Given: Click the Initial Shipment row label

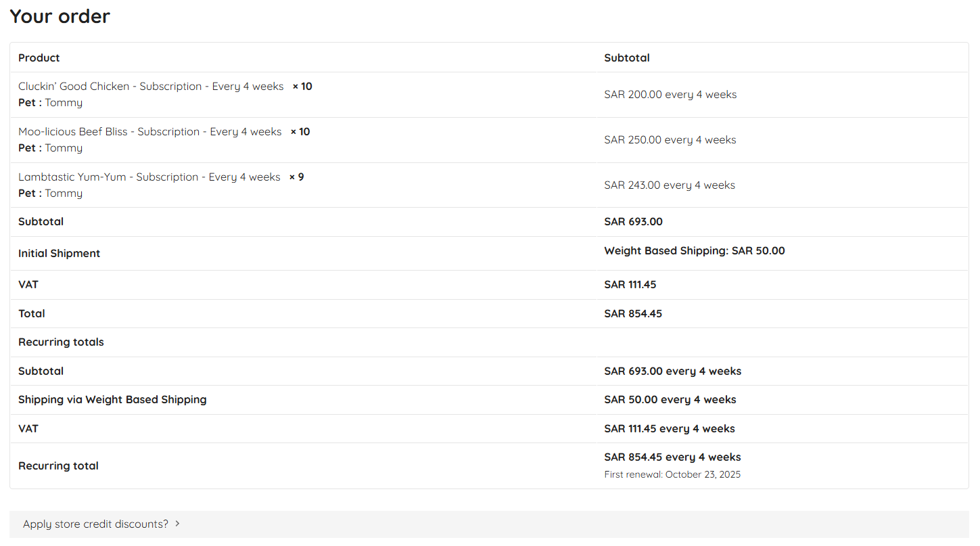Looking at the screenshot, I should pos(59,254).
